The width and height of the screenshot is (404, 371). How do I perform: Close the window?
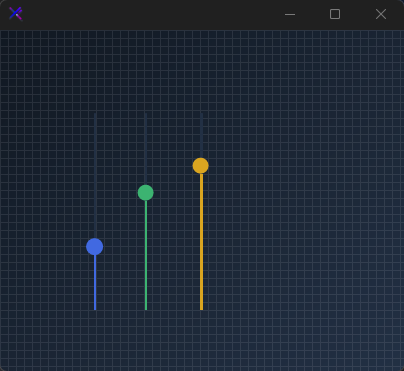click(x=381, y=14)
